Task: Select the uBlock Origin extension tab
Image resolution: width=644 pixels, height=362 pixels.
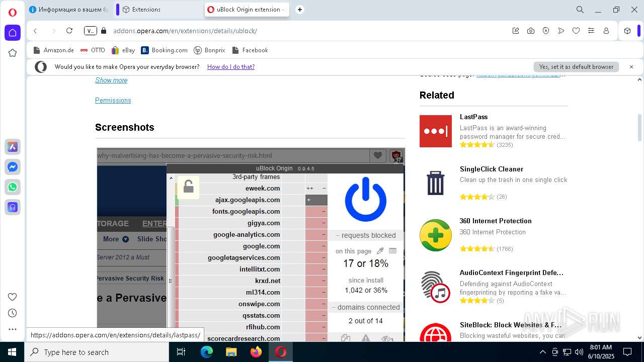Action: click(247, 10)
